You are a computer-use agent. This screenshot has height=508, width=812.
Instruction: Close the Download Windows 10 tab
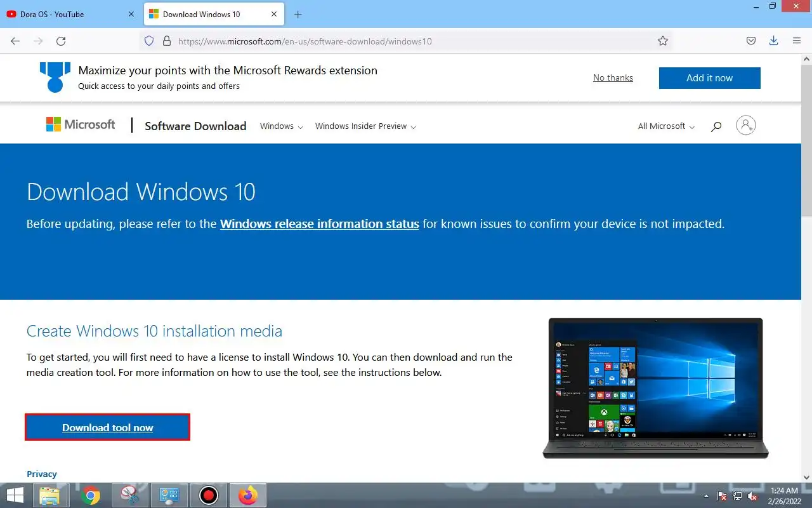tap(275, 14)
